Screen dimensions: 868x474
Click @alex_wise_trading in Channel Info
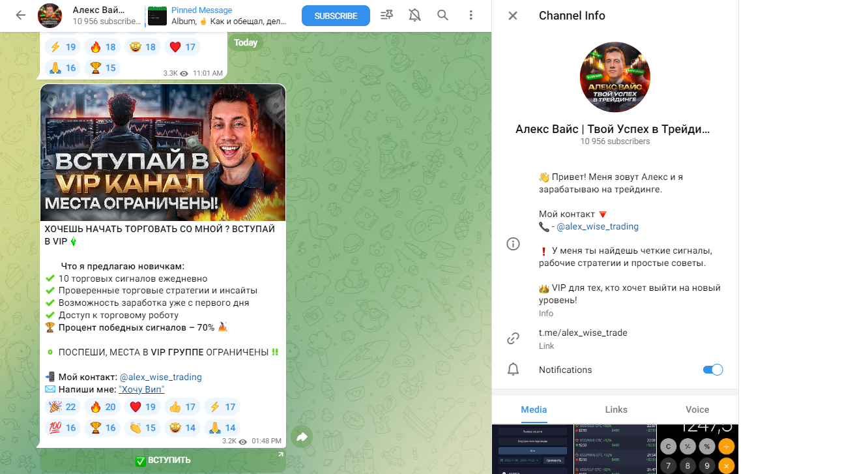click(598, 226)
